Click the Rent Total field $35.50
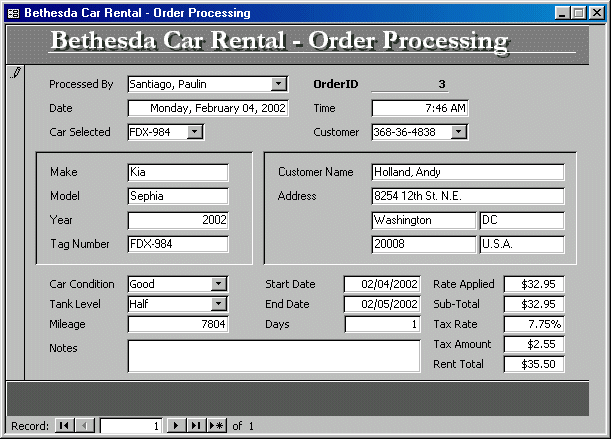This screenshot has height=439, width=611. [534, 364]
